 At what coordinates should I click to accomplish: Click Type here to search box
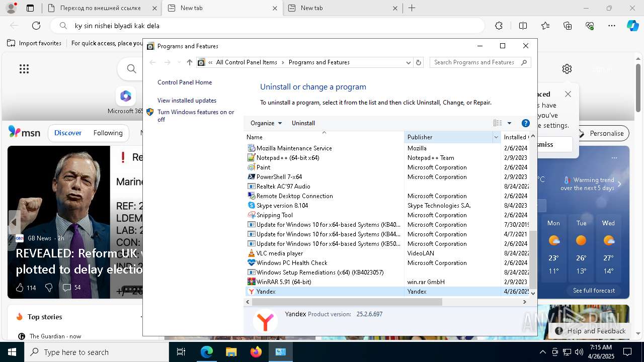coord(97,352)
